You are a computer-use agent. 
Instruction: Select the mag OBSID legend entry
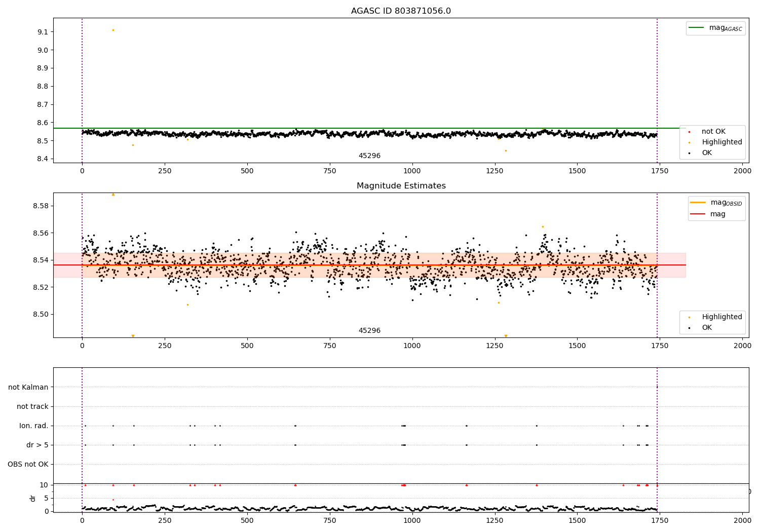point(716,203)
